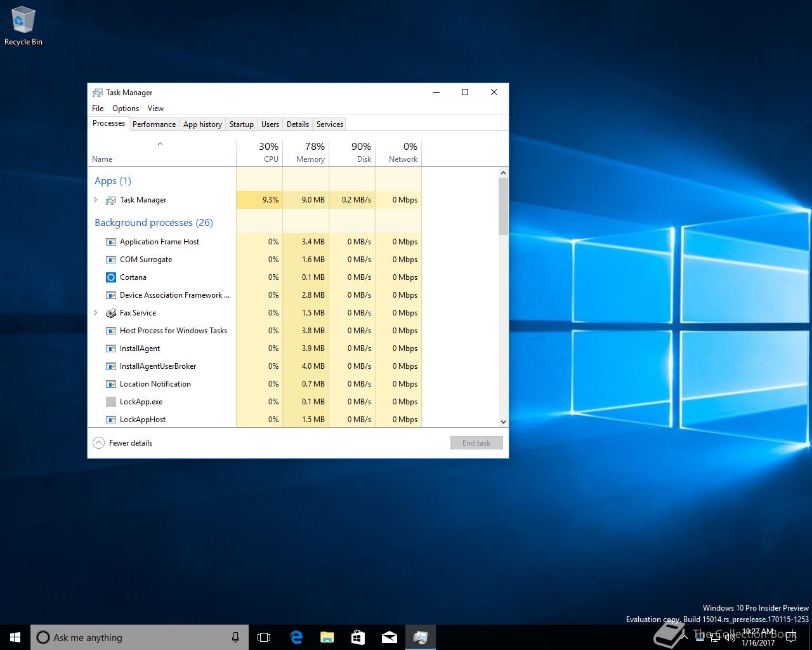
Task: Launch Microsoft Edge from the taskbar
Action: click(x=296, y=637)
